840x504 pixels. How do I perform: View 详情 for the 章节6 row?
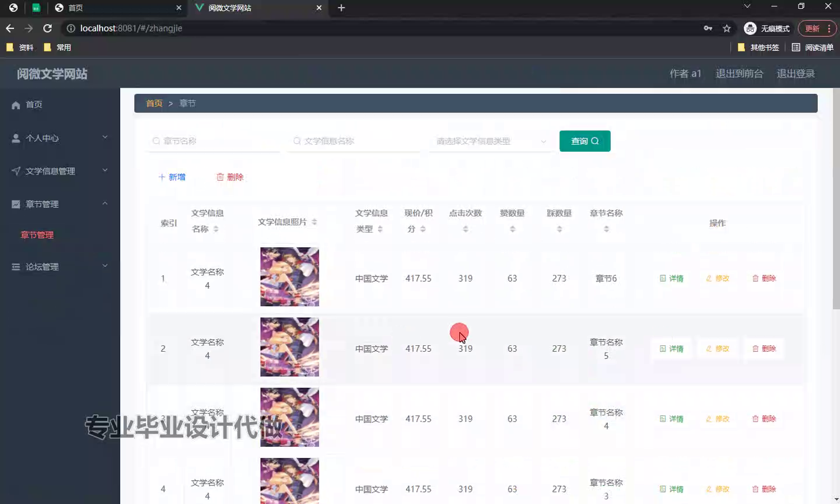671,278
